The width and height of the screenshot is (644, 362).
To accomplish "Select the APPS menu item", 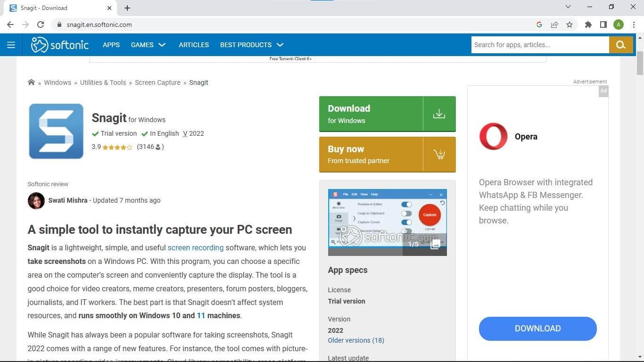I will point(111,44).
